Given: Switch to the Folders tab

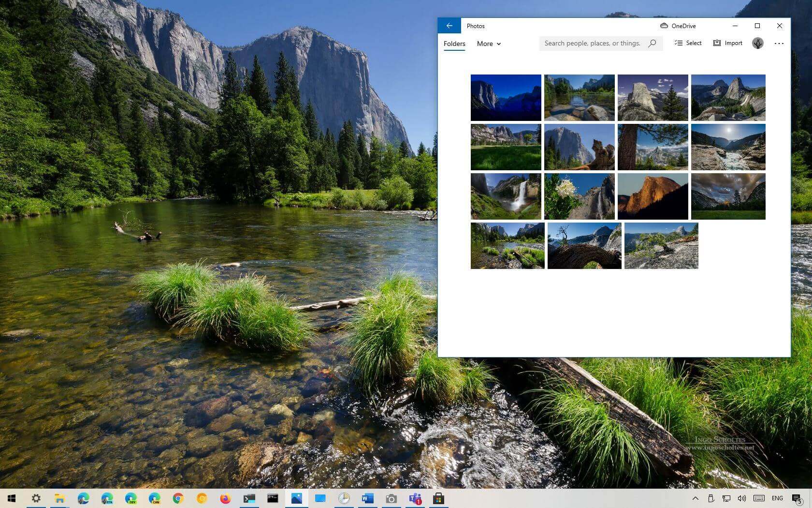Looking at the screenshot, I should 454,44.
